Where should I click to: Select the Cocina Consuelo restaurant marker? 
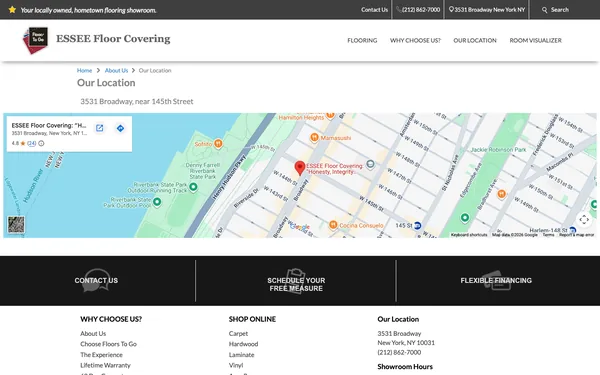[x=333, y=225]
